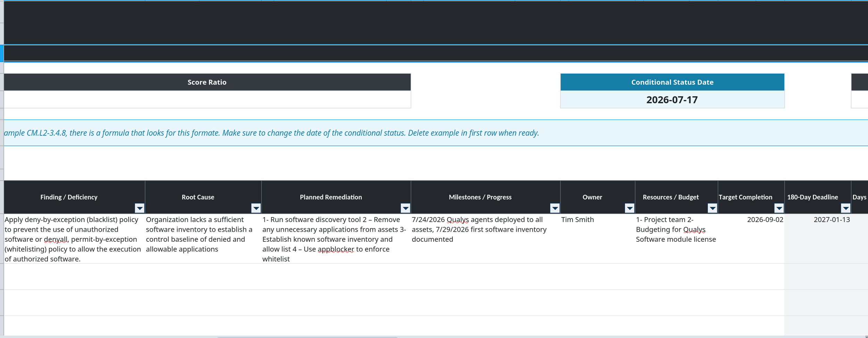
Task: Click the Milestones / Progress column header
Action: click(x=485, y=197)
